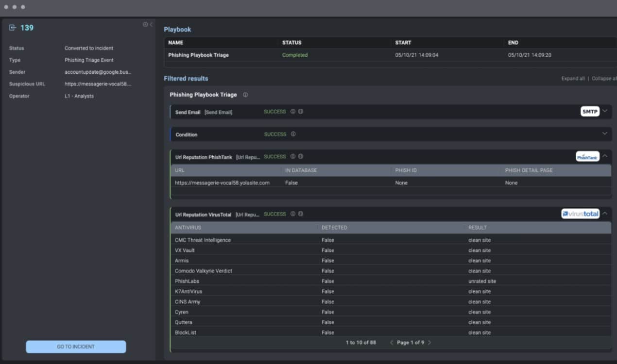Image resolution: width=617 pixels, height=364 pixels.
Task: Click the Page 1 of 9 indicator
Action: point(411,343)
